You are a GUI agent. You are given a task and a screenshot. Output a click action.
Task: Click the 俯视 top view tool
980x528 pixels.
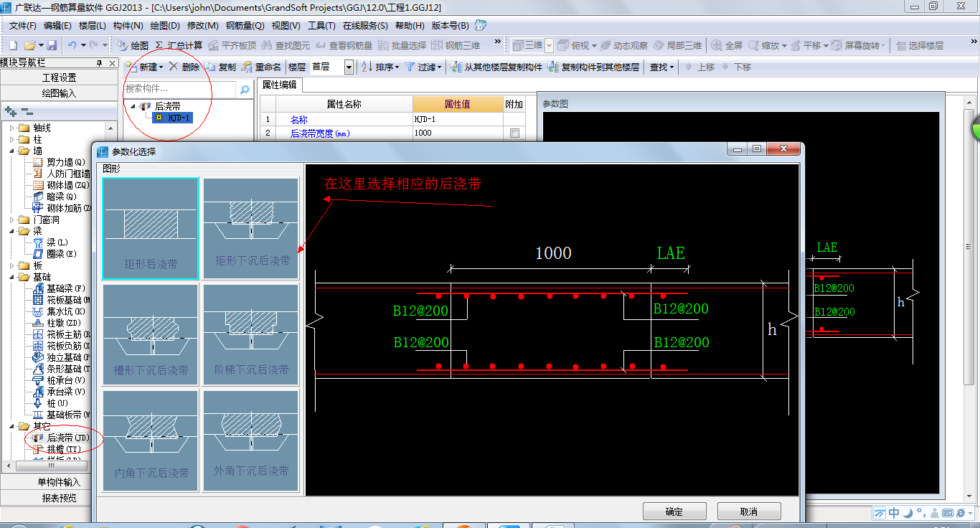point(573,45)
